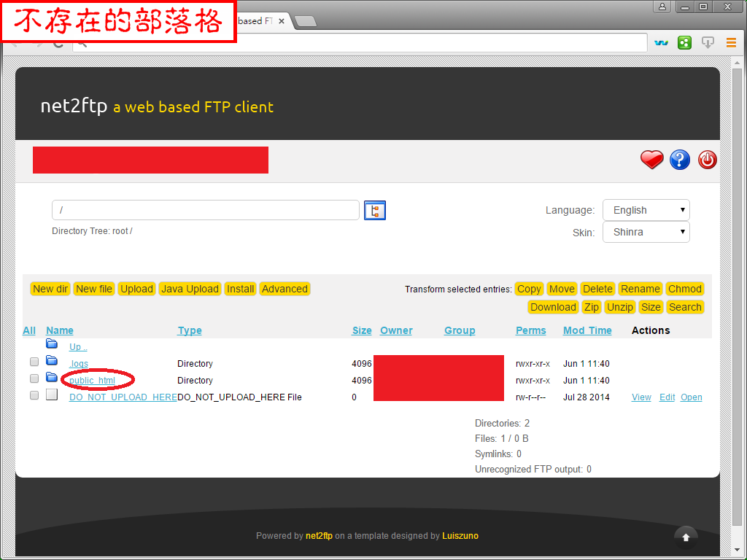
Task: Click the Copy button
Action: pos(529,289)
